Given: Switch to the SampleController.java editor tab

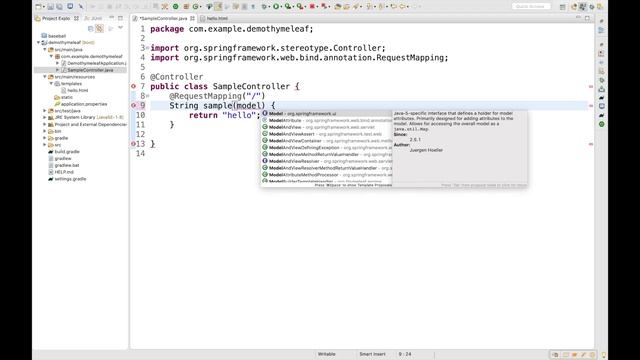Looking at the screenshot, I should [x=164, y=18].
